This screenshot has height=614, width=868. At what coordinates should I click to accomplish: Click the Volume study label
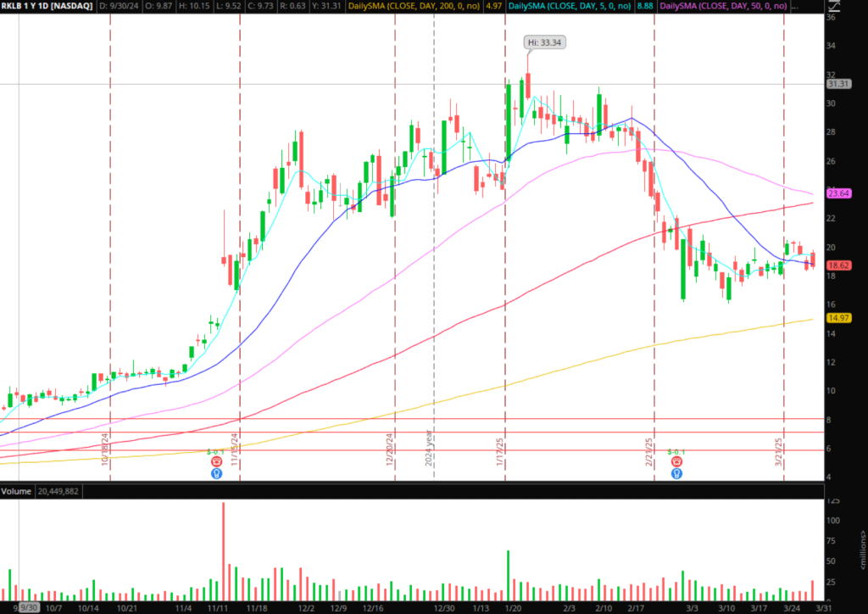click(16, 491)
